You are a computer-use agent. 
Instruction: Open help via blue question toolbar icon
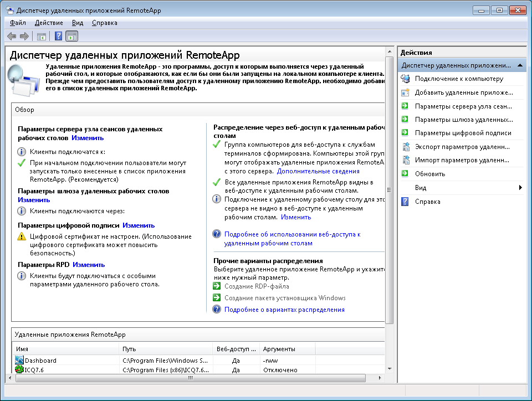pyautogui.click(x=58, y=36)
